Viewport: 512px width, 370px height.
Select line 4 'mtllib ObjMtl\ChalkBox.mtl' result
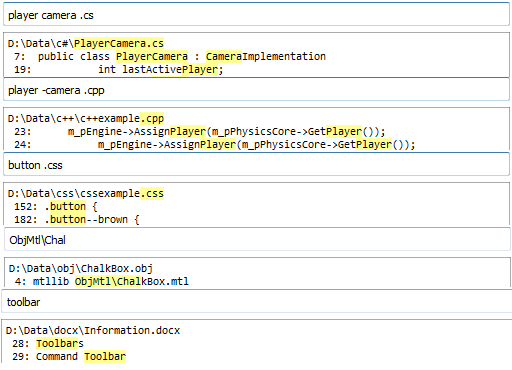[x=102, y=282]
